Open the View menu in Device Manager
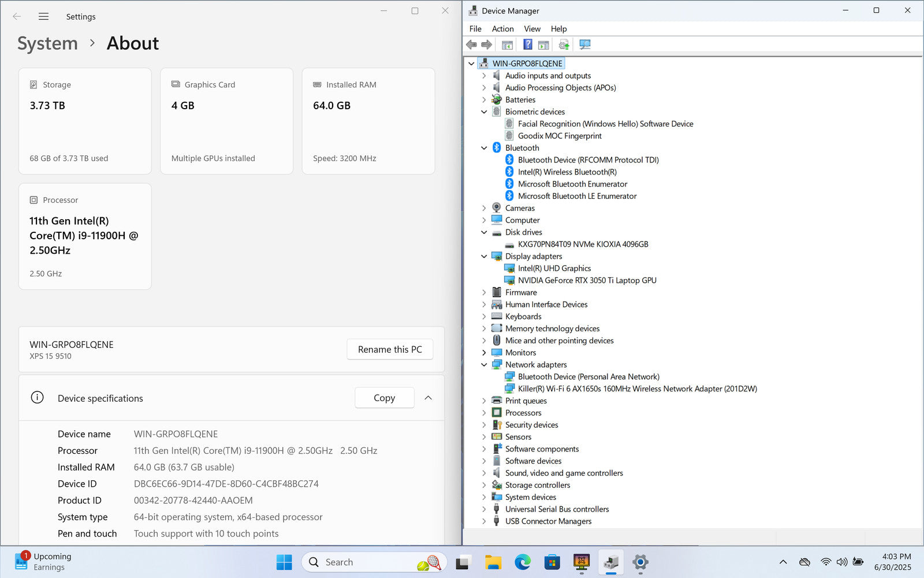Screen dimensions: 924x578 (532, 29)
